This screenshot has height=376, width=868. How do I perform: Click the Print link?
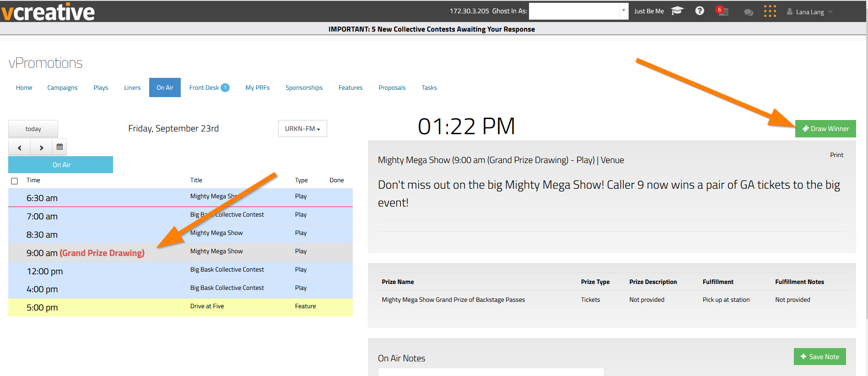point(836,155)
